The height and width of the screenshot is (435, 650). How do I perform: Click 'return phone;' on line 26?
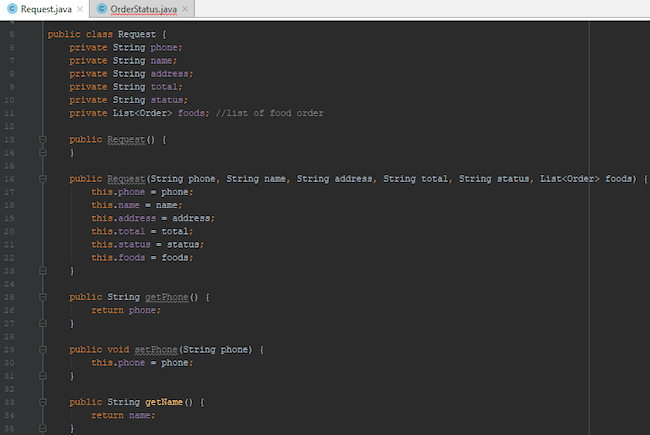126,310
